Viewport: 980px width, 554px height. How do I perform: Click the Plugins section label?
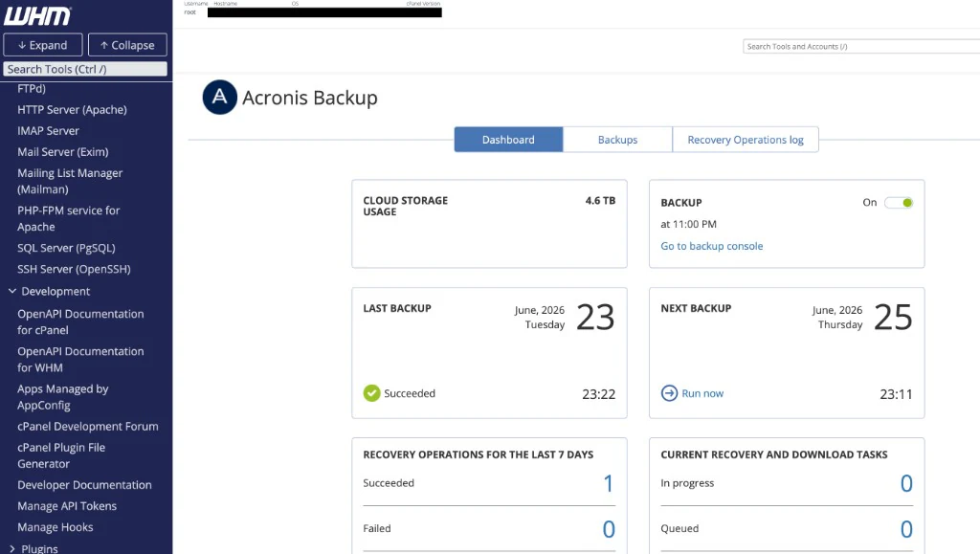[39, 548]
